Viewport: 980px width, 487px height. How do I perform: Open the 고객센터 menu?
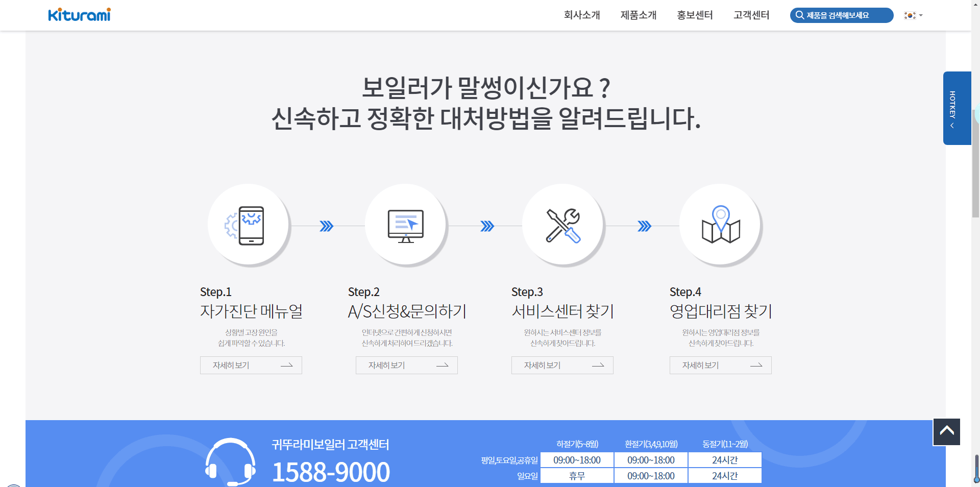tap(751, 15)
